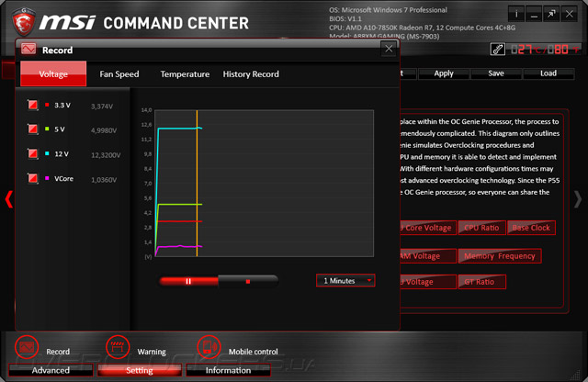
Task: Go to previous page with left red arrow
Action: 9,199
